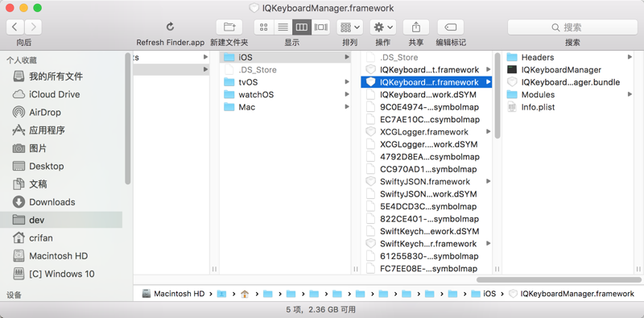Open the arrange (排列) dropdown
This screenshot has width=644, height=318.
350,27
